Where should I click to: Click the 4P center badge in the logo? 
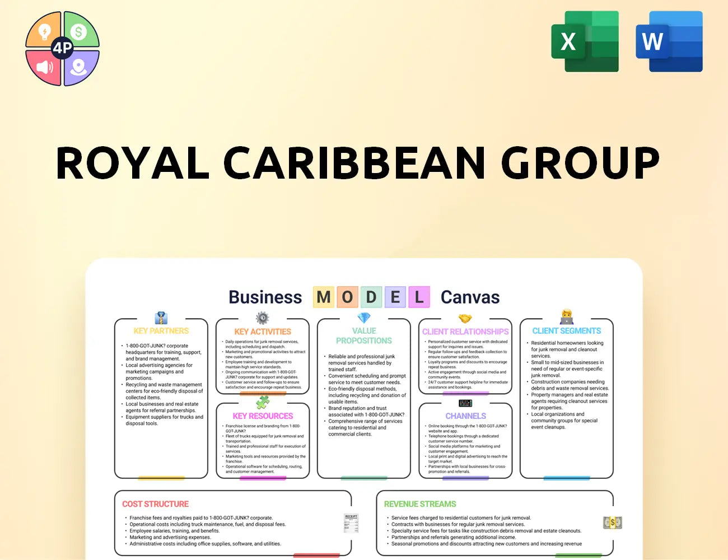click(62, 48)
